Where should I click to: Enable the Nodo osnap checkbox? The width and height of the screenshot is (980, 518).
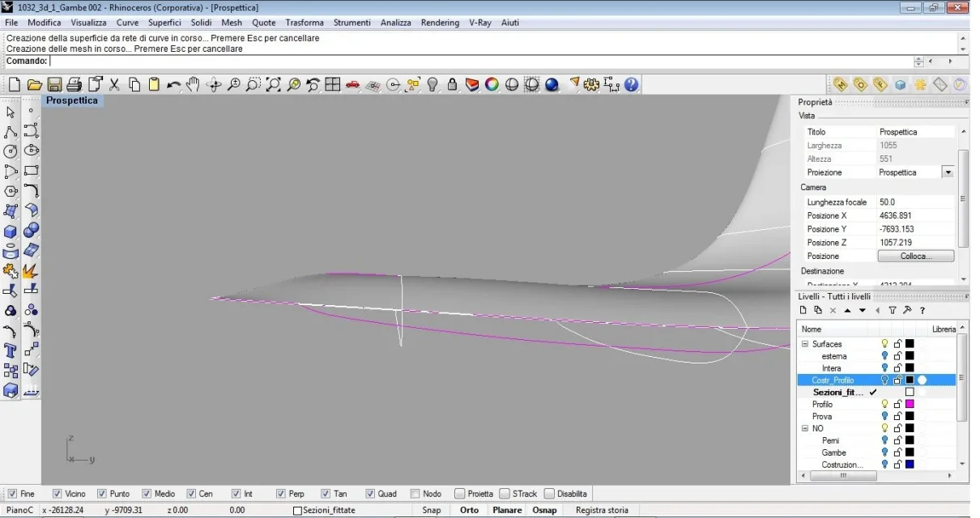point(415,494)
